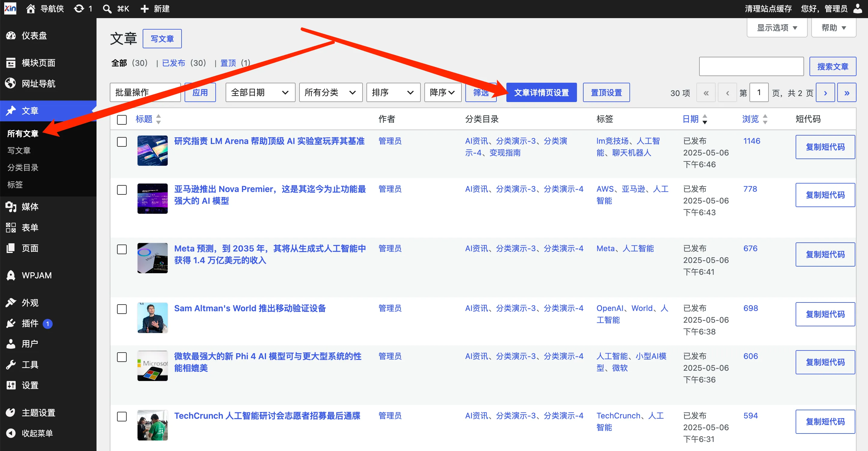Open 写文章 in the sidebar submenu
The width and height of the screenshot is (868, 451).
point(19,150)
